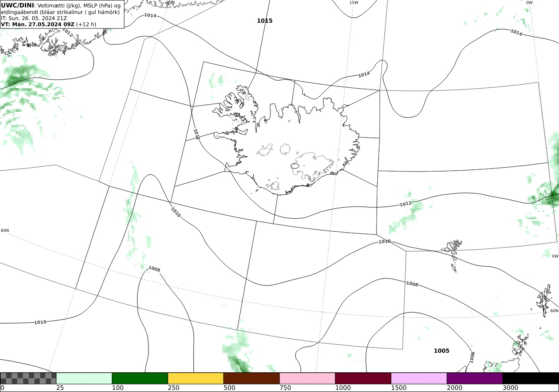The height and width of the screenshot is (392, 559).
Task: Click the "15W" longitude label
Action: coord(354,3)
